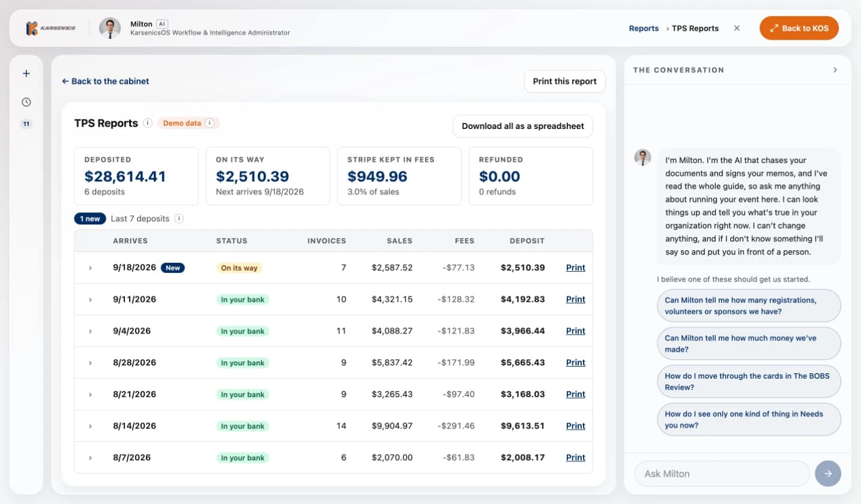This screenshot has height=504, width=861.
Task: Click the 1 new badge
Action: click(90, 218)
